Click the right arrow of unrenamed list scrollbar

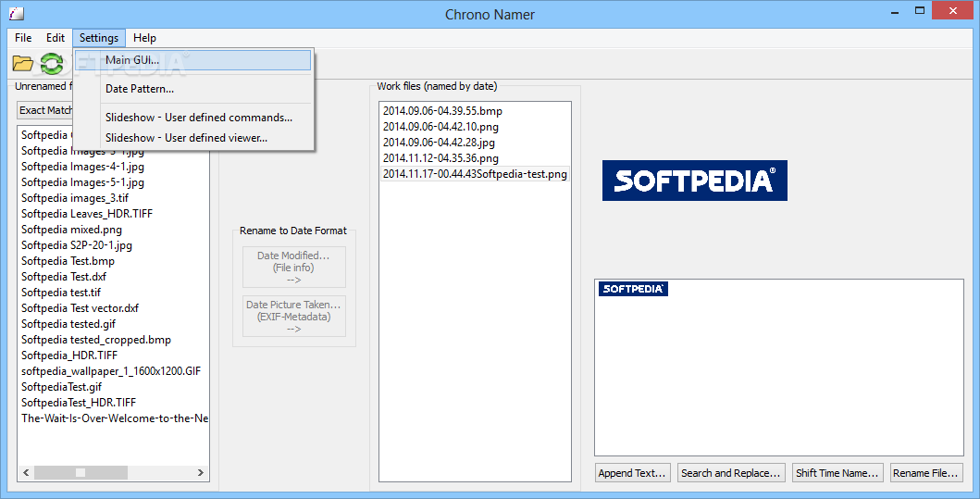201,472
